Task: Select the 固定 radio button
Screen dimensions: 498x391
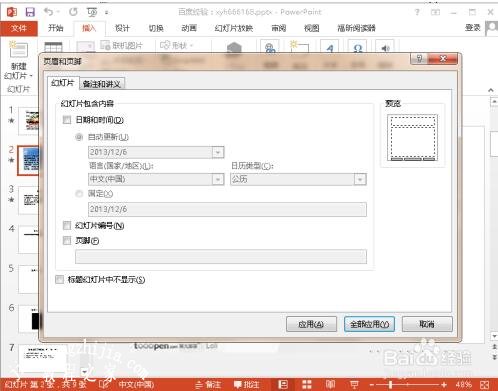Action: point(79,193)
